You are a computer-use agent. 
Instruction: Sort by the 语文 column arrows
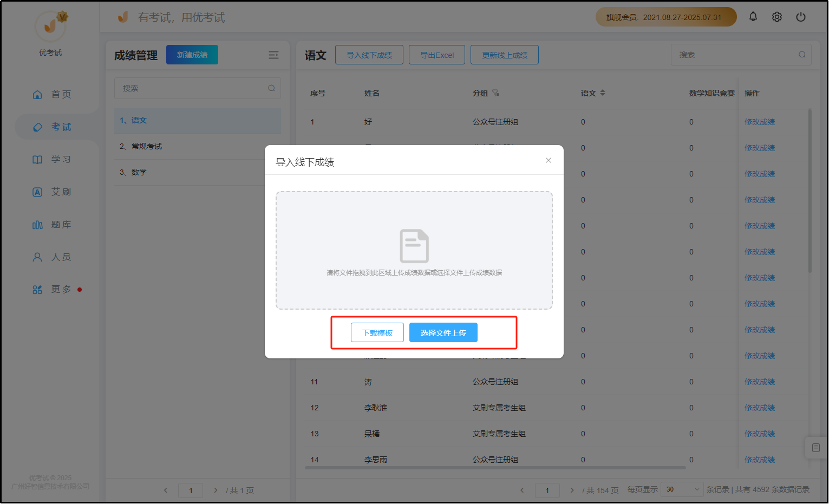point(603,93)
